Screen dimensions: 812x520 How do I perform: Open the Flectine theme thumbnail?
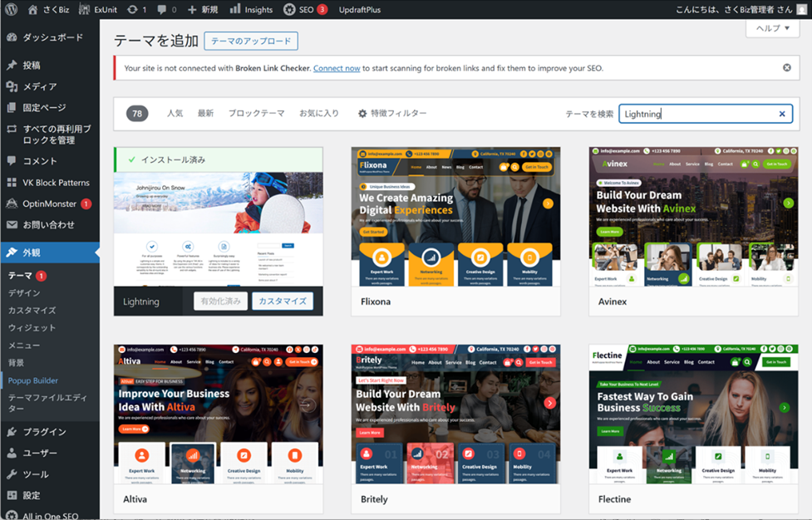point(693,415)
